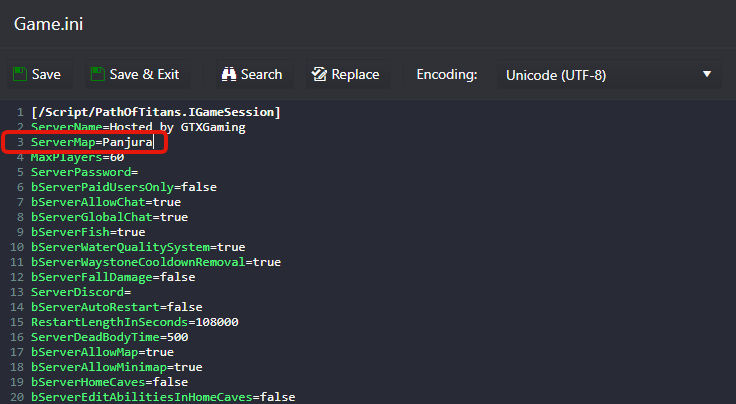Click the bServerEditAbilitiesInHomeCaves=false line

(x=163, y=397)
